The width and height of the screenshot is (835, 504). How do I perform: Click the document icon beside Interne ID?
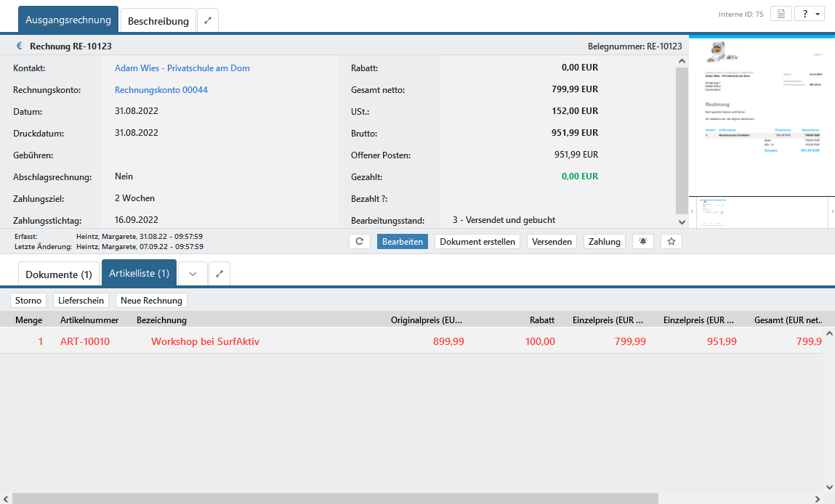(x=780, y=14)
